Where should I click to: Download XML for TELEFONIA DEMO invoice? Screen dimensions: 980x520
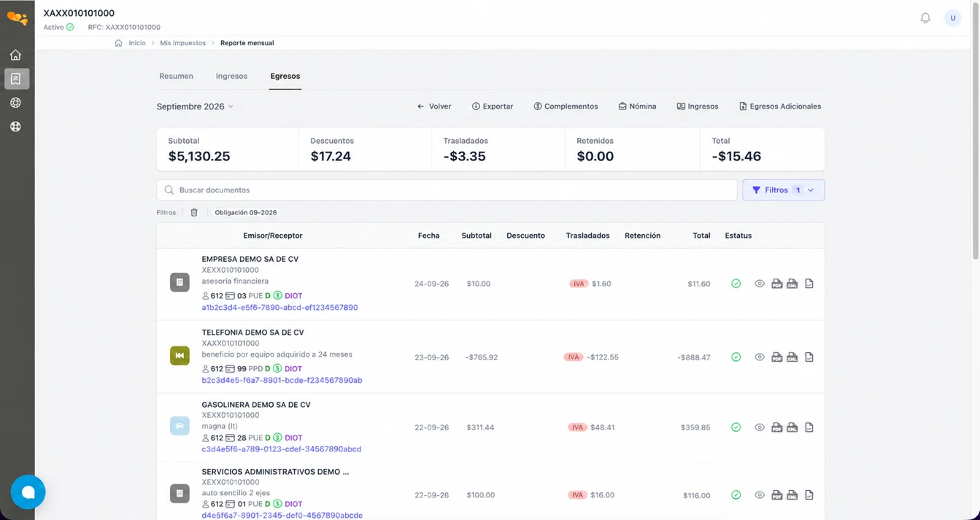(792, 357)
